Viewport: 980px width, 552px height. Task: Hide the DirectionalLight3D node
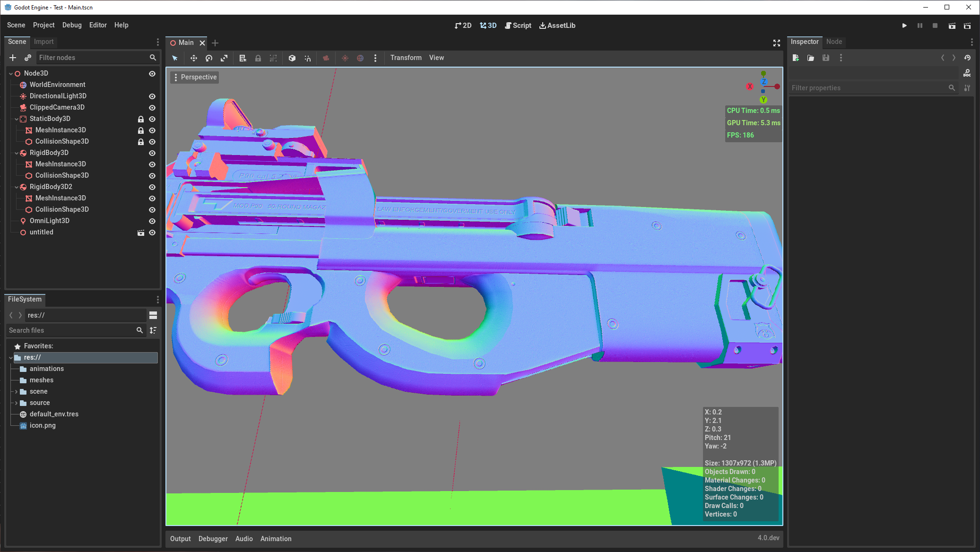(152, 96)
